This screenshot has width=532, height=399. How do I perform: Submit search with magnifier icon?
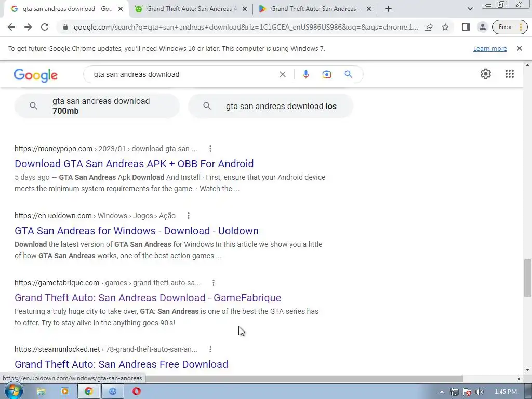(348, 74)
